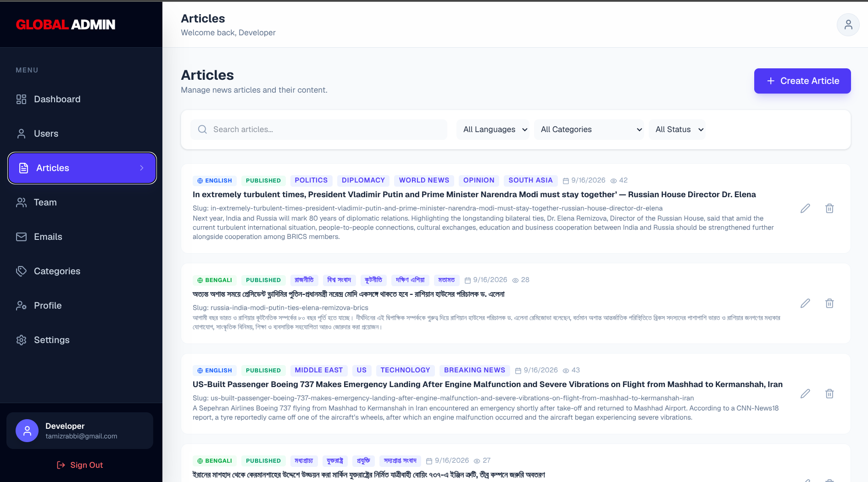Image resolution: width=868 pixels, height=482 pixels.
Task: Delete the Boeing 737 emergency landing article
Action: point(829,393)
